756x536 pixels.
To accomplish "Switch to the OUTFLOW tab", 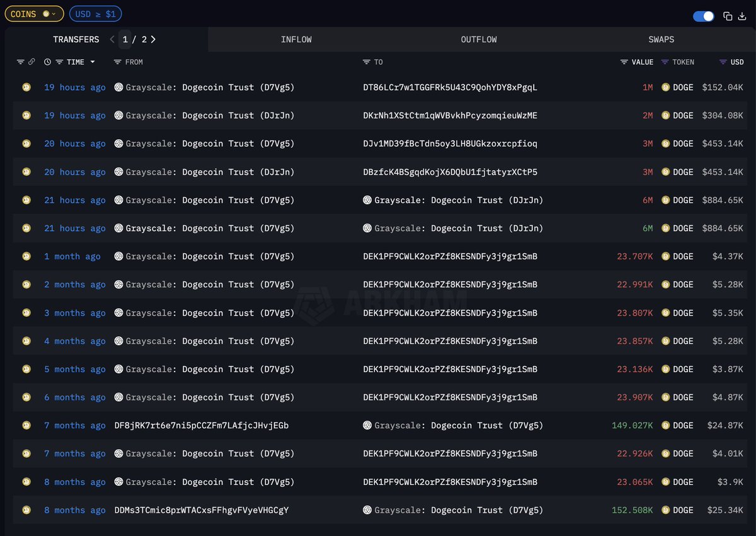I will (479, 39).
